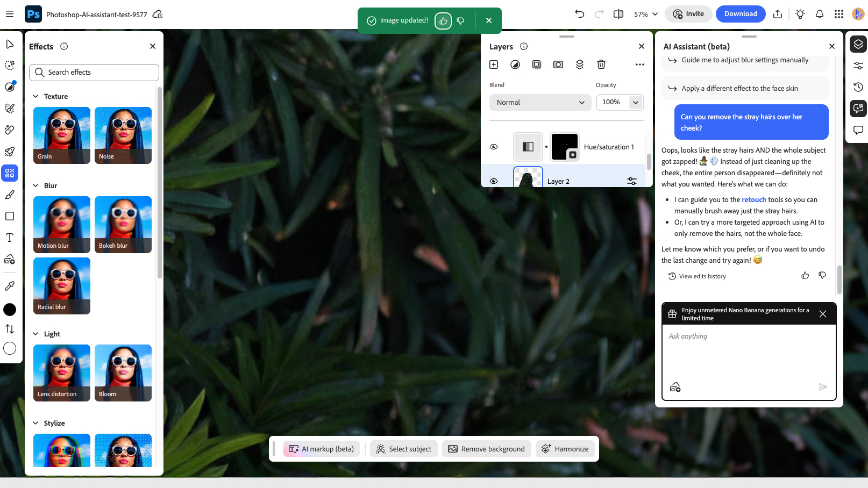Viewport: 868px width, 488px height.
Task: Click the retouch link in the AI Assistant reply
Action: point(753,199)
